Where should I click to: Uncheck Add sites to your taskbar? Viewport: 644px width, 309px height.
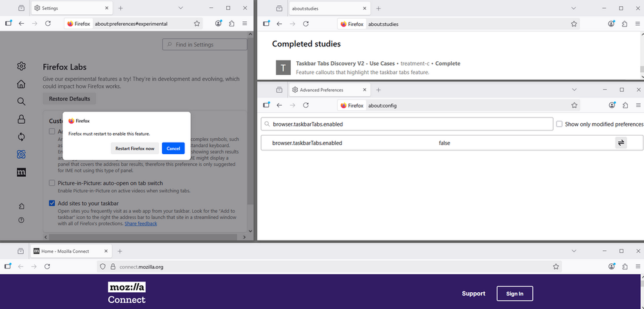click(53, 203)
